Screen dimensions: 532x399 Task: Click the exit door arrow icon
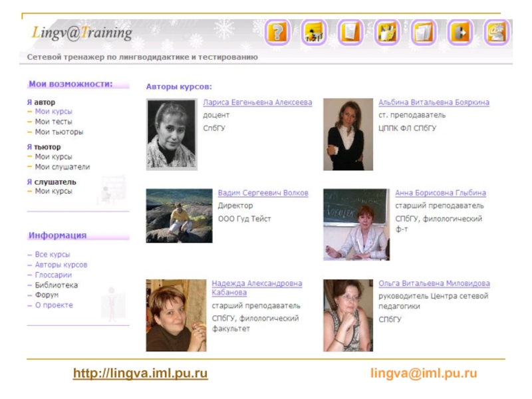point(460,33)
